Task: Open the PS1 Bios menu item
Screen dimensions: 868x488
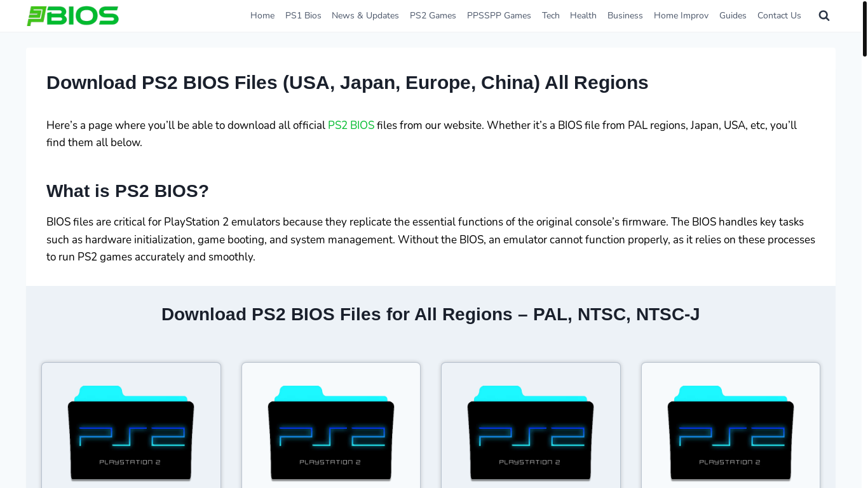Action: tap(303, 16)
